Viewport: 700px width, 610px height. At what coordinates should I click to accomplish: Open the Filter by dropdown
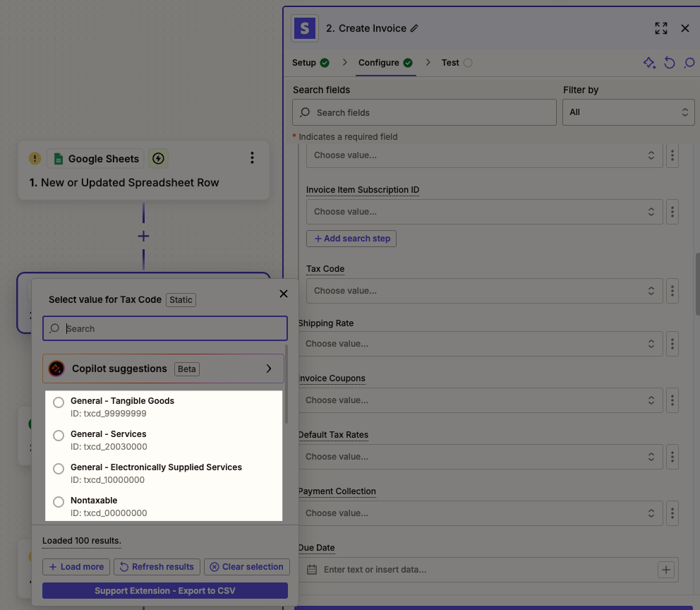(628, 112)
